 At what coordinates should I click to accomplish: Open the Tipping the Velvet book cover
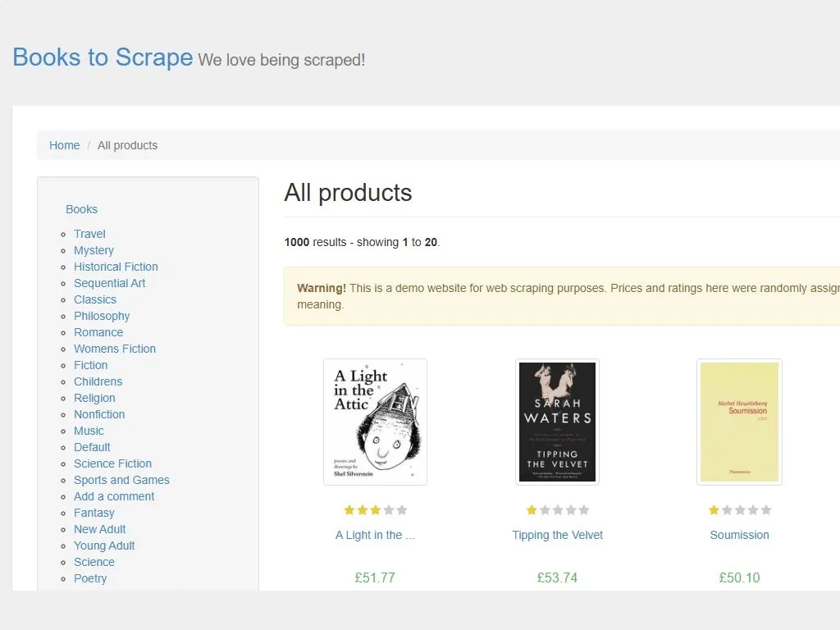pos(557,422)
